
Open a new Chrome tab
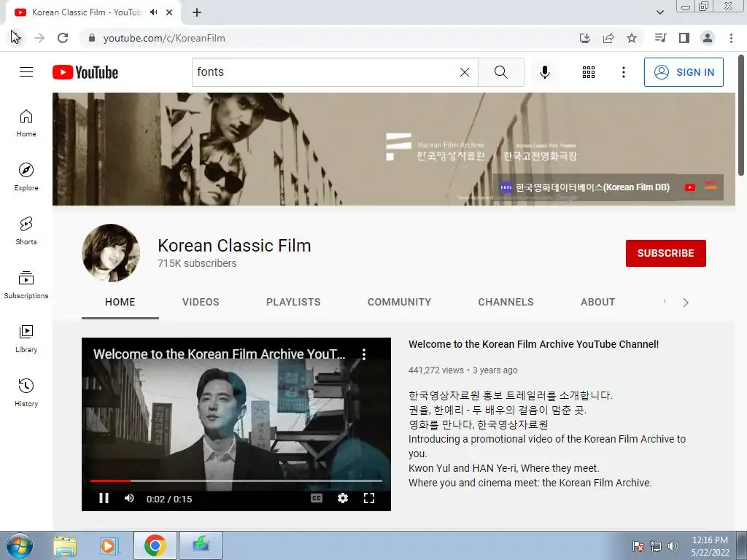(x=197, y=12)
